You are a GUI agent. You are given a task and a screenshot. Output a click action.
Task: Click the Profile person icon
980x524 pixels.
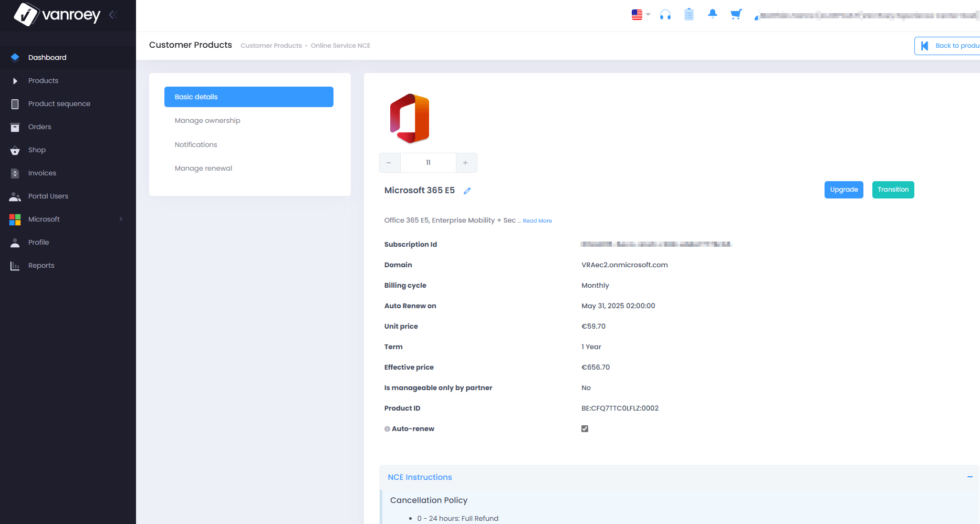click(x=15, y=243)
